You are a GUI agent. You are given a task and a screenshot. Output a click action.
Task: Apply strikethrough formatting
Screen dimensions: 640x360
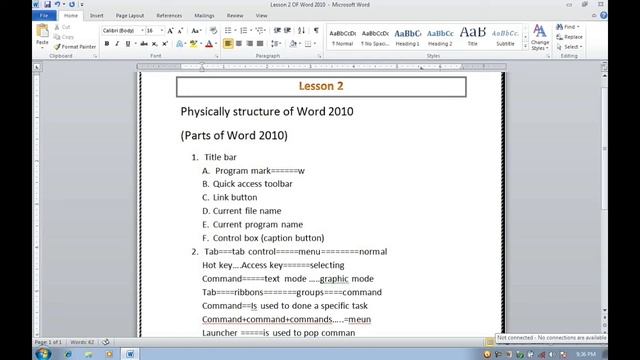[x=144, y=44]
